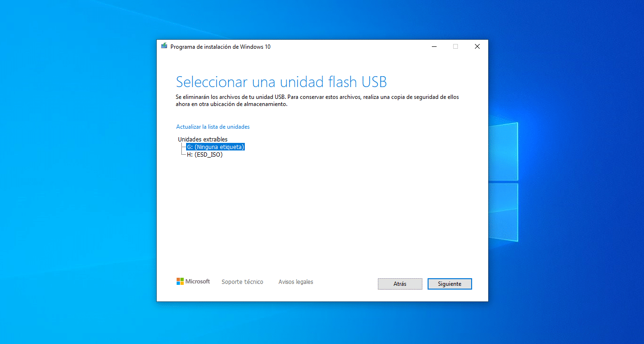Screen dimensions: 644x344
Task: Open the Avisos legales link
Action: tap(296, 282)
